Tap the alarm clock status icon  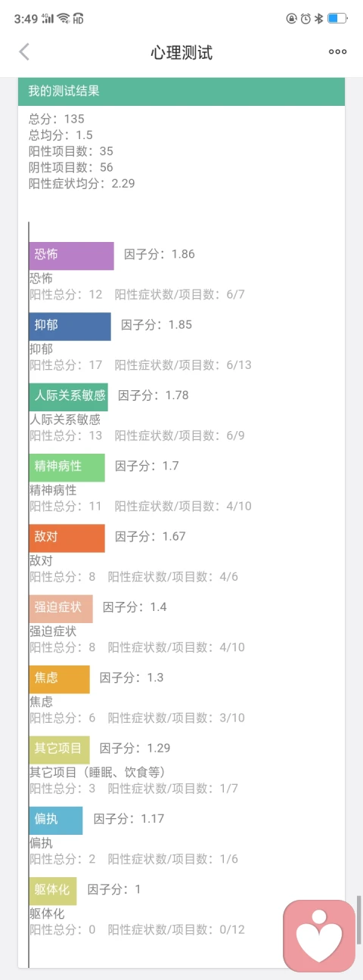coord(306,18)
